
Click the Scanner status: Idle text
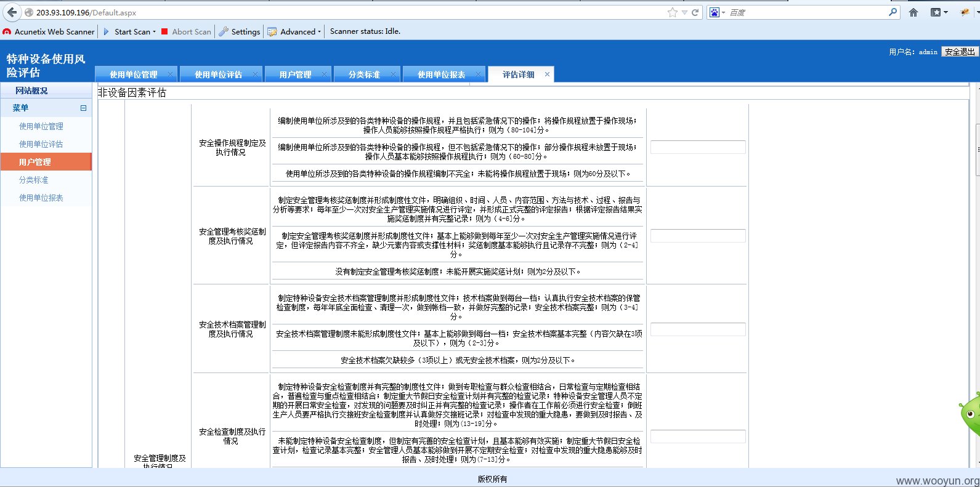[x=365, y=31]
